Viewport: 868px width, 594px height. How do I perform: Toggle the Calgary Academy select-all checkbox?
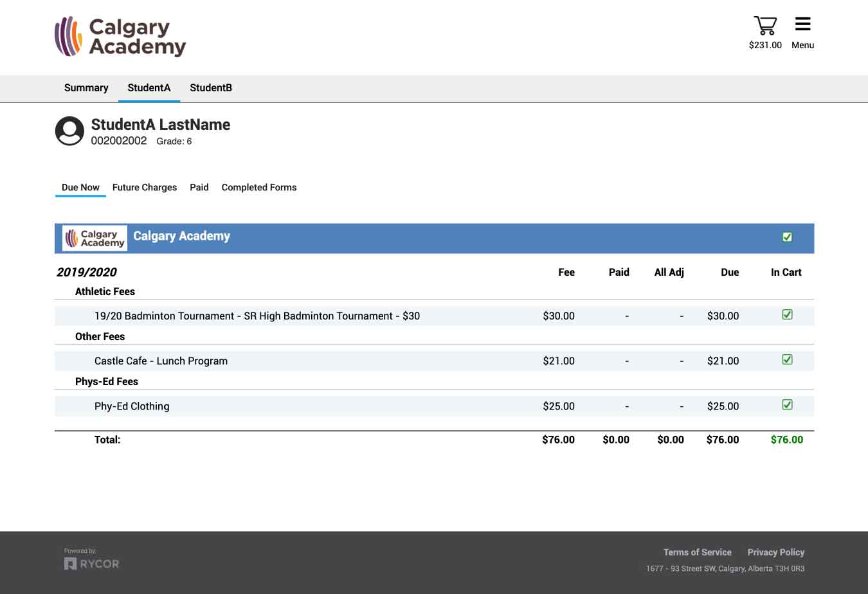787,237
